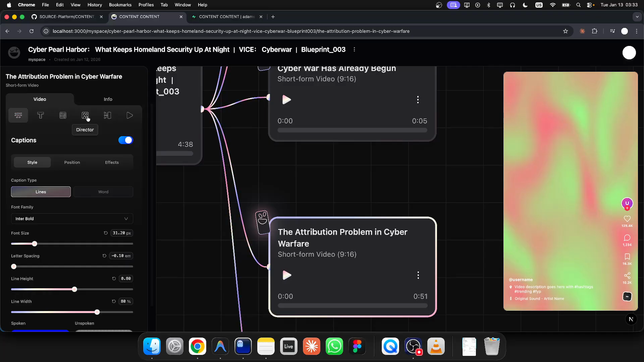
Task: Click the Font Size value field
Action: (x=122, y=233)
